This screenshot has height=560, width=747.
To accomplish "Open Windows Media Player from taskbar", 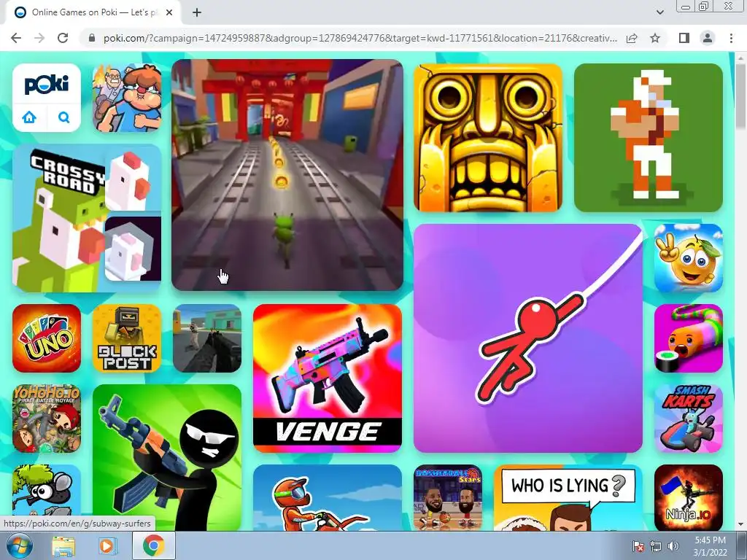I will (107, 545).
